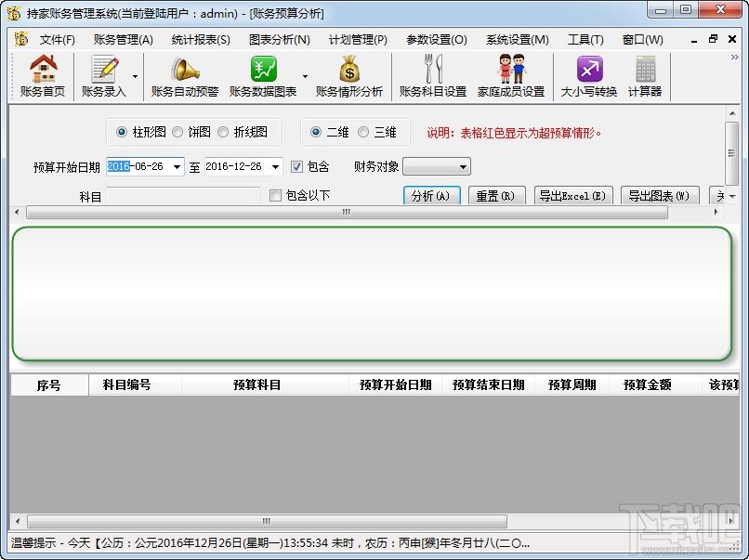Click the filter panel scroll-left arrow
This screenshot has height=560, width=749.
[18, 212]
